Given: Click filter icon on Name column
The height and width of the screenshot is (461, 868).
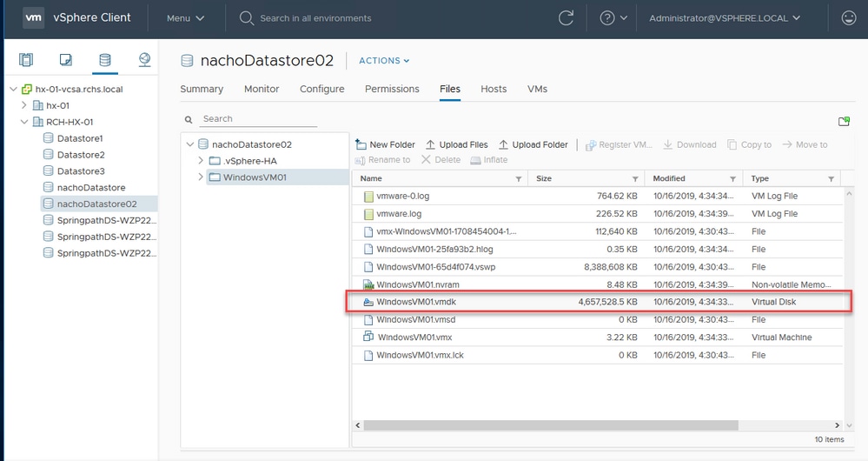Looking at the screenshot, I should coord(519,179).
